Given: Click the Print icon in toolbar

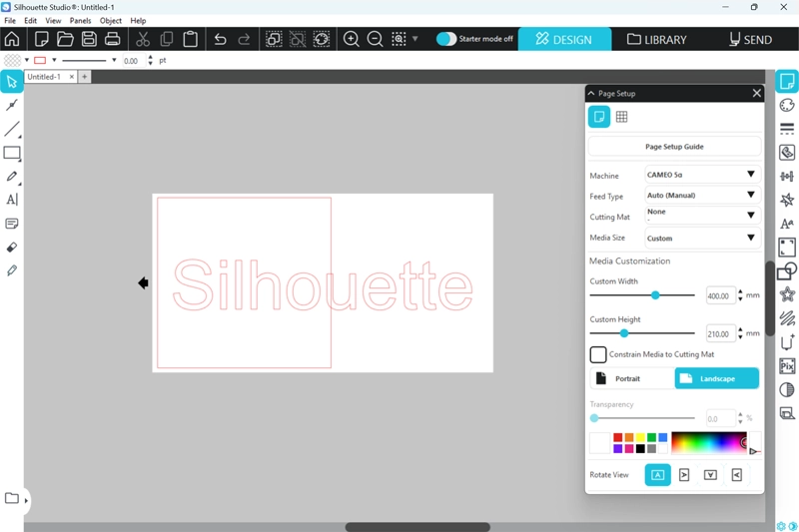Looking at the screenshot, I should (113, 39).
